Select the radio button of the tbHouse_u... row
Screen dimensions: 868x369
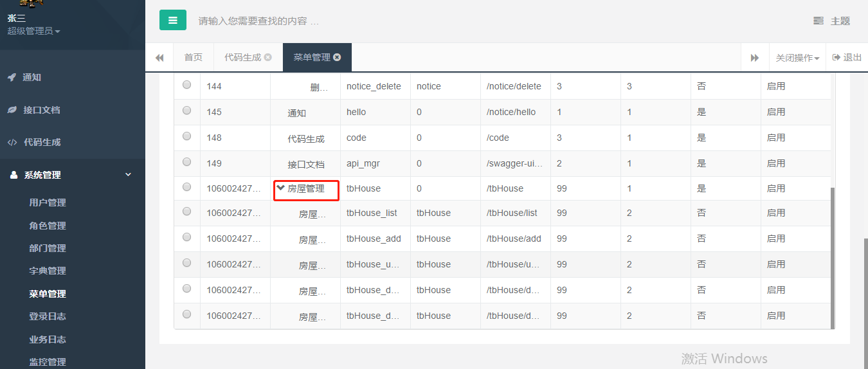[x=187, y=263]
